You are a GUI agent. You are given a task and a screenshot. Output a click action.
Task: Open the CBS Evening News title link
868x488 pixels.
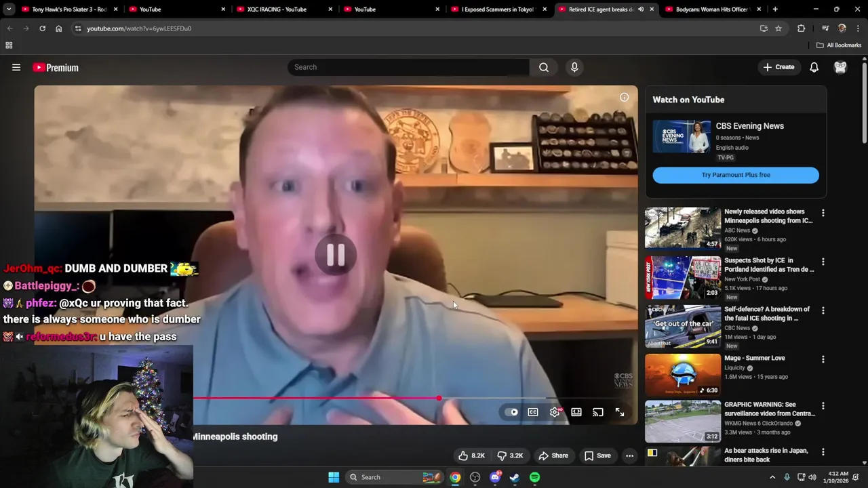(749, 126)
